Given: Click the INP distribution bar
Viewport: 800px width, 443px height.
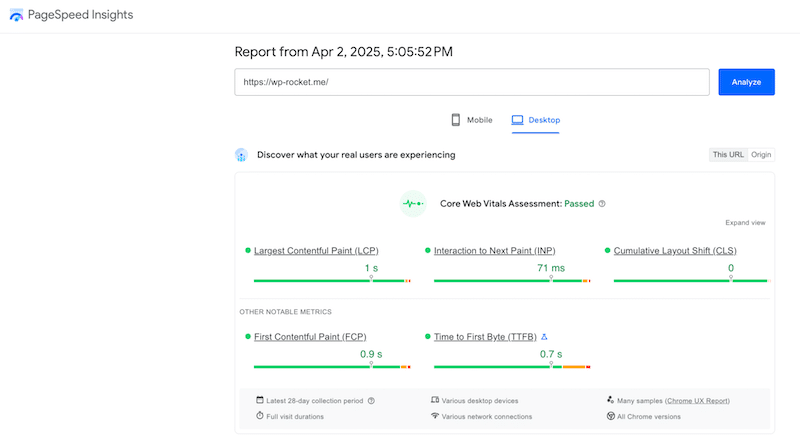Looking at the screenshot, I should point(512,281).
